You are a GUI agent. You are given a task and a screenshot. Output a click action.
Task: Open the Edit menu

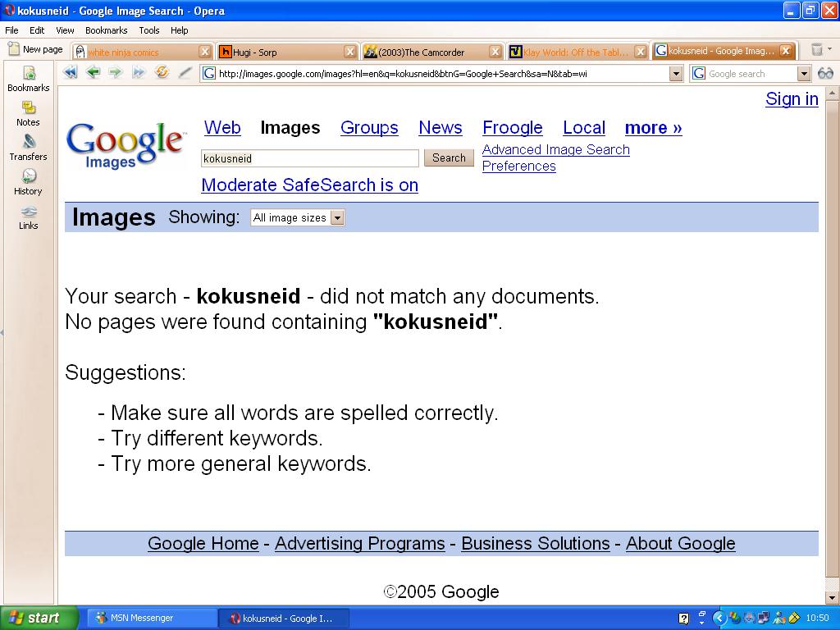coord(37,30)
